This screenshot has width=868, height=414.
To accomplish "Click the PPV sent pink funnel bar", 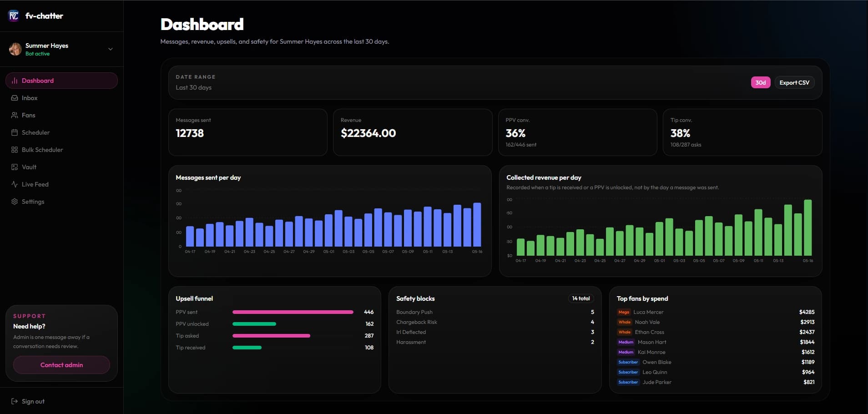I will [x=293, y=312].
